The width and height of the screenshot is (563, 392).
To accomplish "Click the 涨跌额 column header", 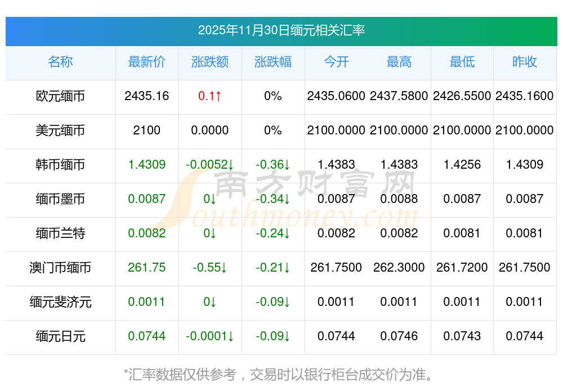I will (x=209, y=62).
